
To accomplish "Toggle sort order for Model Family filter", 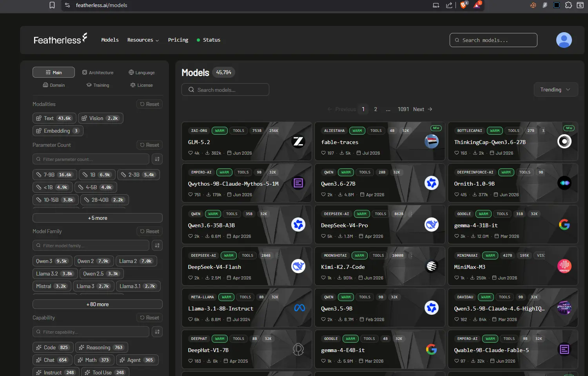I will [x=157, y=245].
